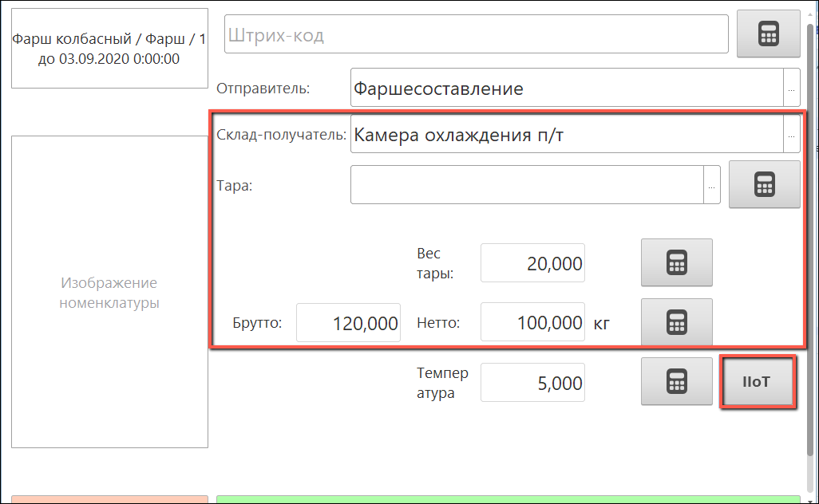This screenshot has width=819, height=504.
Task: Open calculator keypad for Вес тары
Action: coord(676,262)
